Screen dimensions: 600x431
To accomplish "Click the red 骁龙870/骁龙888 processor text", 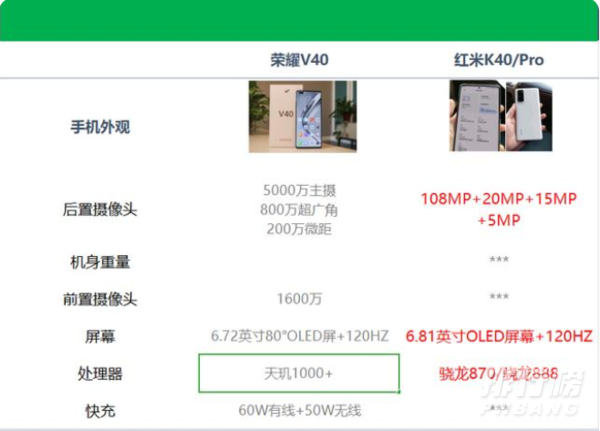I will [x=499, y=374].
